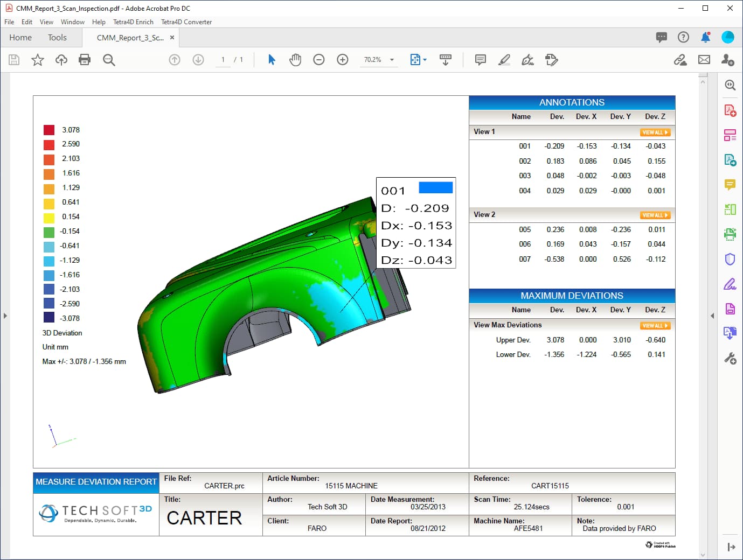
Task: Click the Zoom out minus button
Action: [319, 60]
